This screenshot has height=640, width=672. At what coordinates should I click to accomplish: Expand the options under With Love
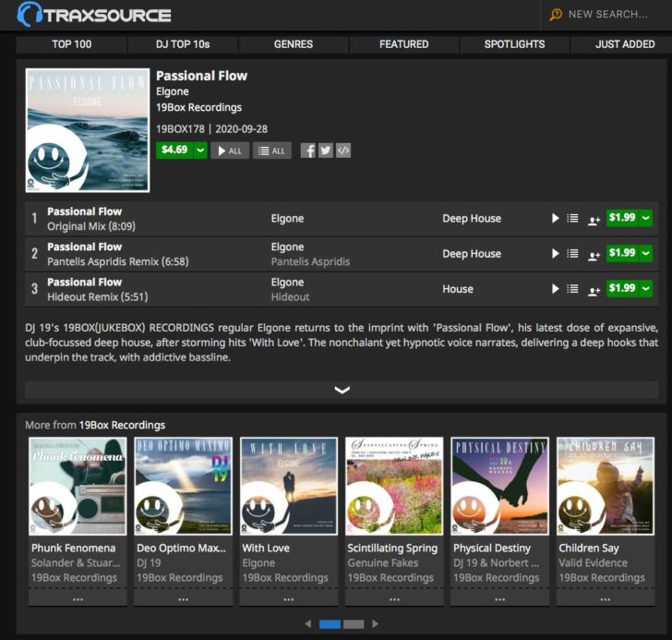point(289,598)
